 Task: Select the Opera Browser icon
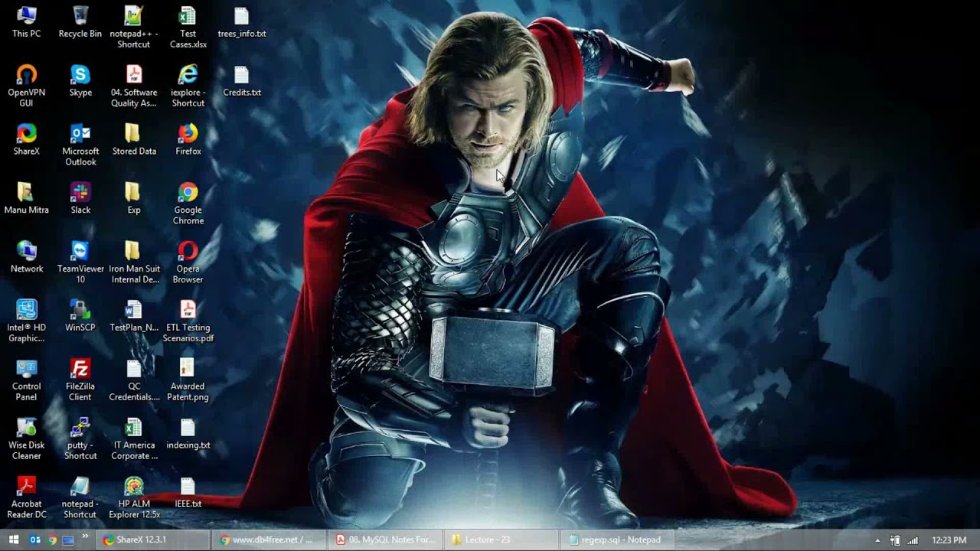pos(188,262)
